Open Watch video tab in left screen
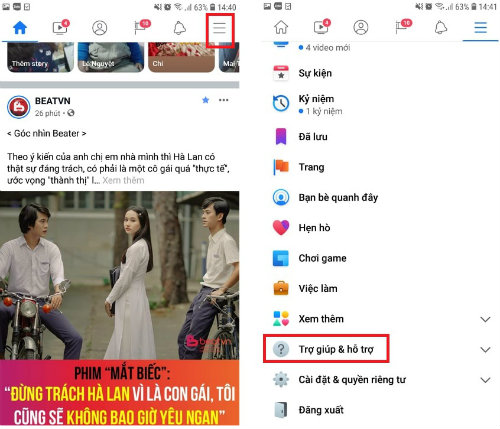The width and height of the screenshot is (500, 429). tap(61, 27)
